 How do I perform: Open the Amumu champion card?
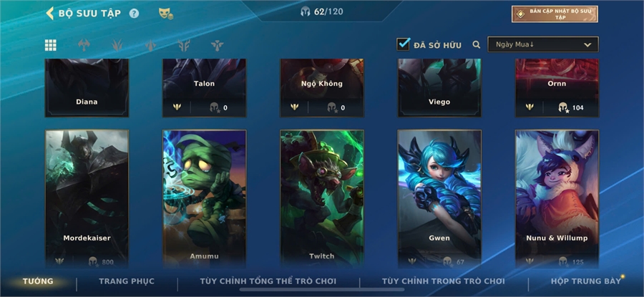[x=204, y=199]
